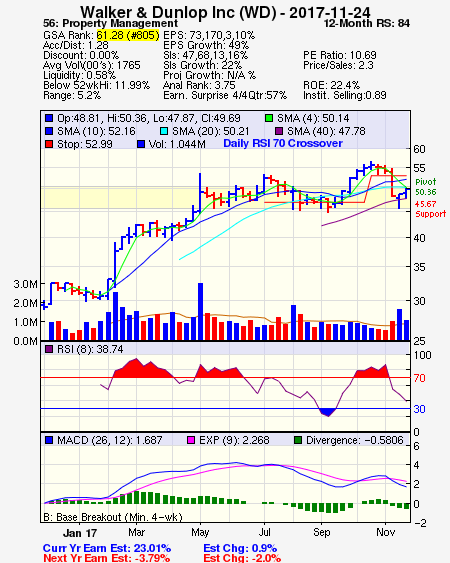
Task: Click the purple SMA (40) legend square
Action: coord(279,131)
